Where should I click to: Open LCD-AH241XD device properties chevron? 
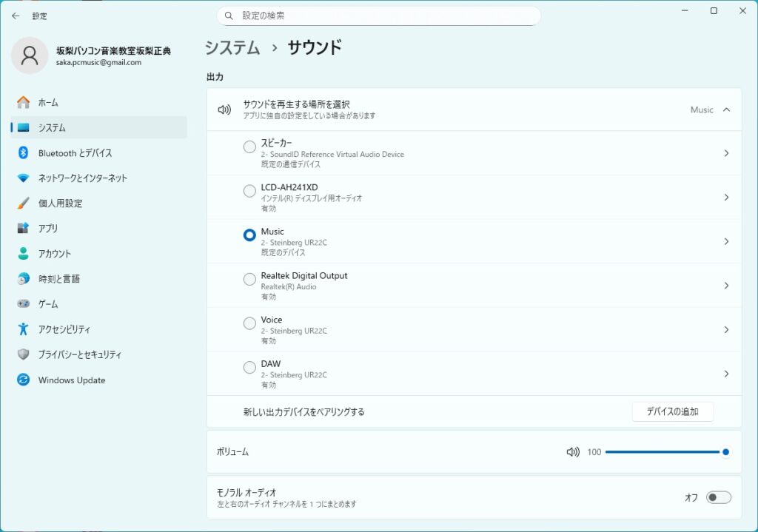click(x=726, y=198)
